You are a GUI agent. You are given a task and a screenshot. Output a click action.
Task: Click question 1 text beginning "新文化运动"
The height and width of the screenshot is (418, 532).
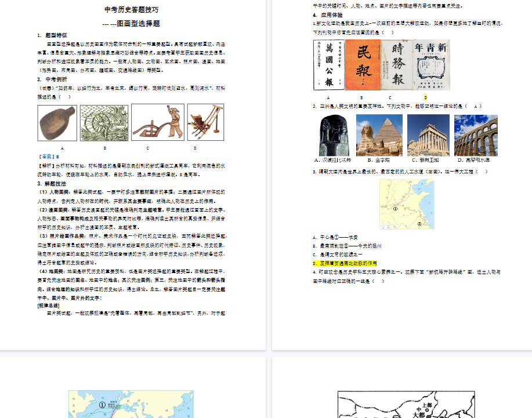tap(407, 28)
